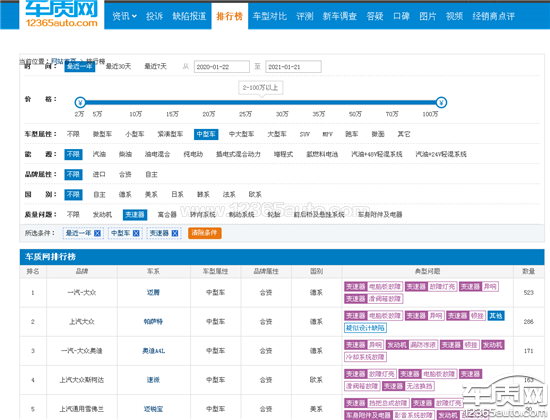Viewport: 550px width, 420px height.
Task: Filter energy type by 油电混合
Action: point(157,154)
